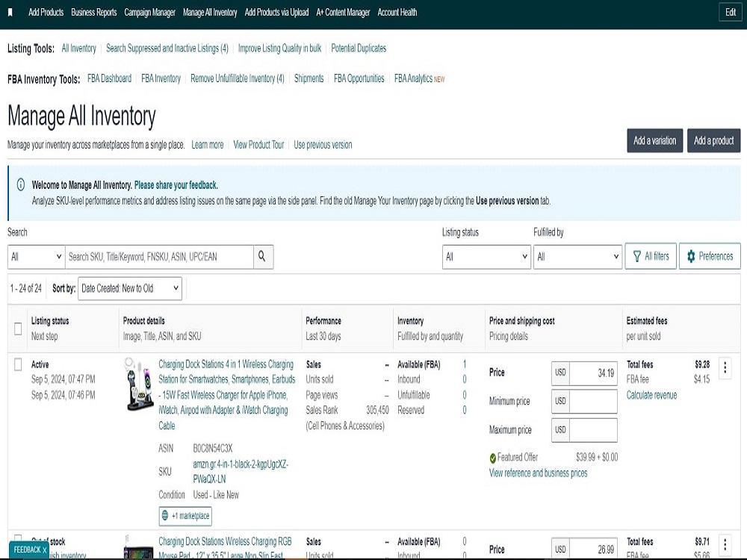
Task: Click the Edit button in top bar
Action: click(x=731, y=13)
